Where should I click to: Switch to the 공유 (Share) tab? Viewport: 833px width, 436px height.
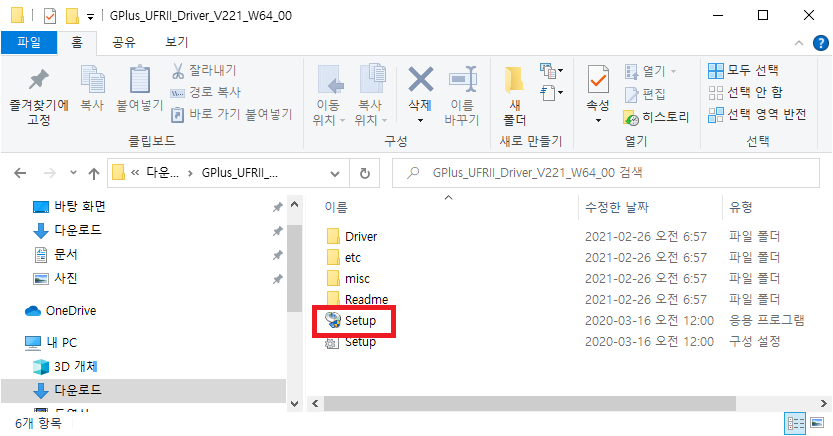click(124, 42)
